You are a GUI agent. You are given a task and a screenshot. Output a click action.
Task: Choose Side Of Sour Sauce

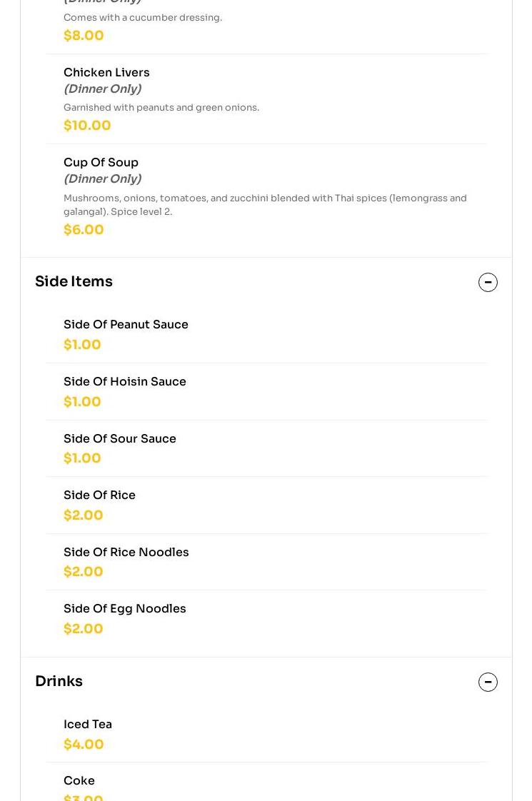pyautogui.click(x=120, y=439)
